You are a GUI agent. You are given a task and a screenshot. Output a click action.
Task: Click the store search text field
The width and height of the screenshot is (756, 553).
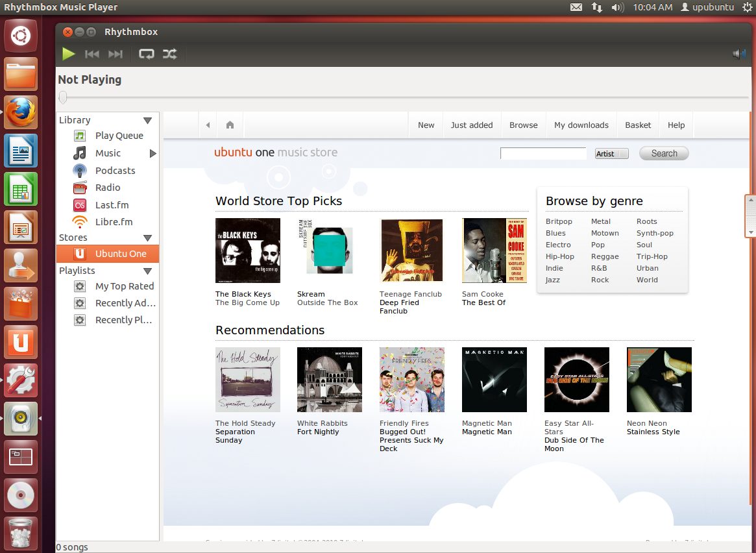click(543, 153)
